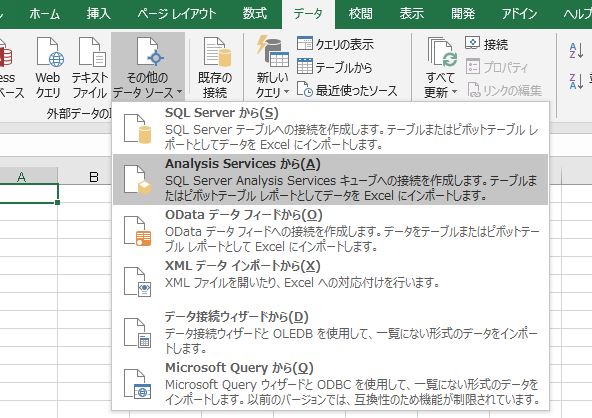This screenshot has height=418, width=592.
Task: Choose SQL Server から(S) menu item
Action: (x=330, y=128)
